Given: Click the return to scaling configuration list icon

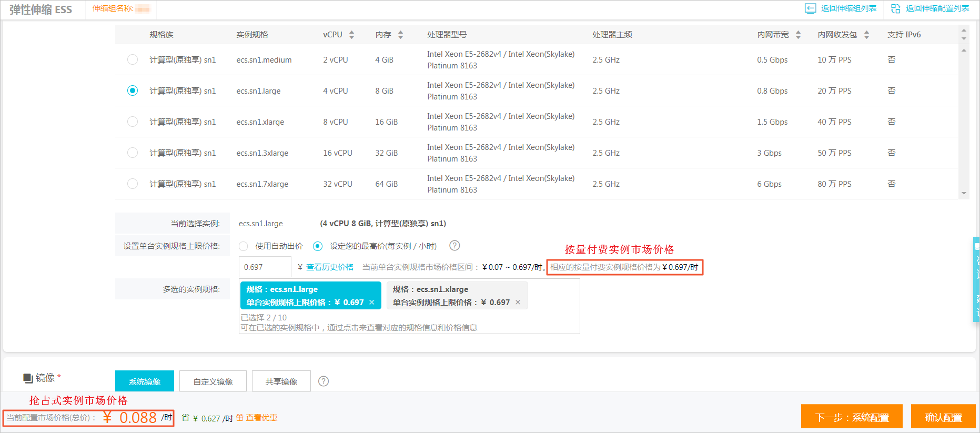Looking at the screenshot, I should (x=895, y=8).
